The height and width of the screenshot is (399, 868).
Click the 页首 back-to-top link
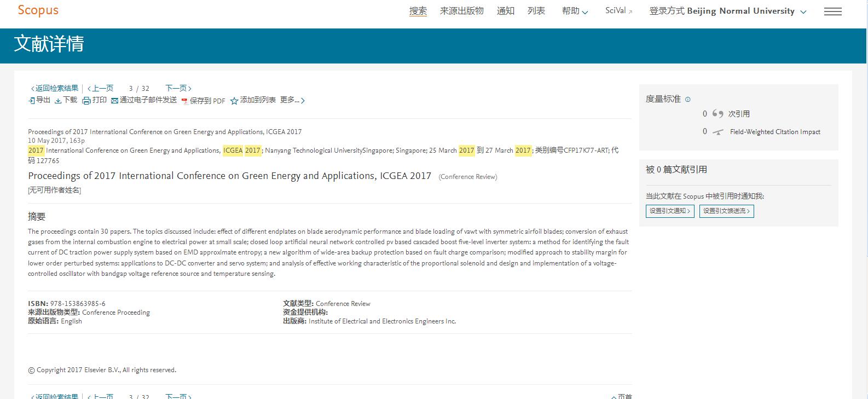[x=622, y=396]
